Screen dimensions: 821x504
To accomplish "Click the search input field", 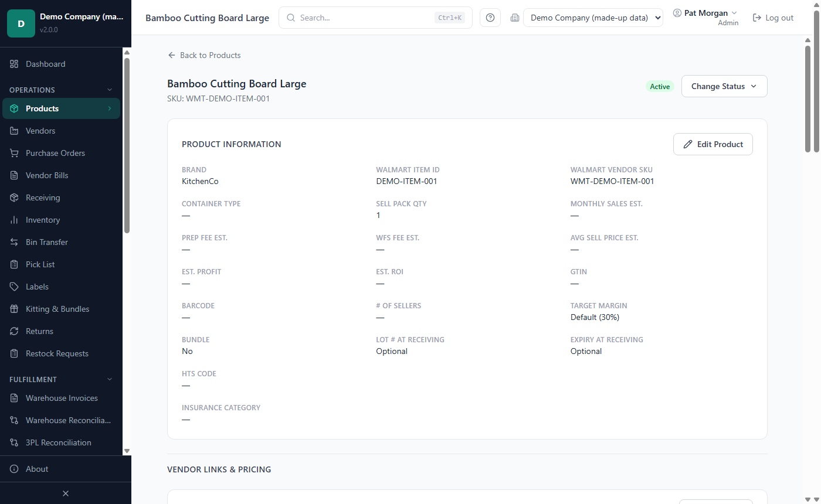I will pyautogui.click(x=375, y=18).
